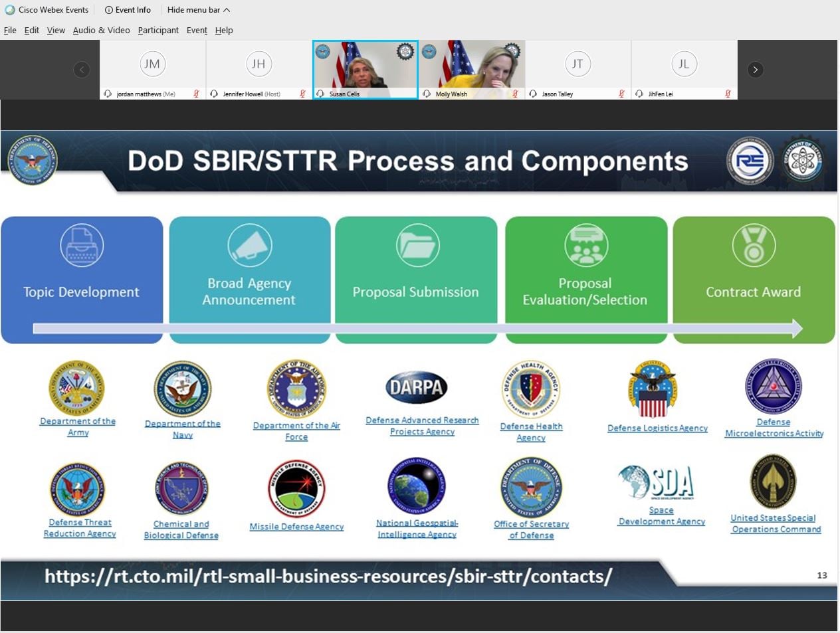Click the Department of the Army seal
This screenshot has height=633, width=840.
[77, 387]
